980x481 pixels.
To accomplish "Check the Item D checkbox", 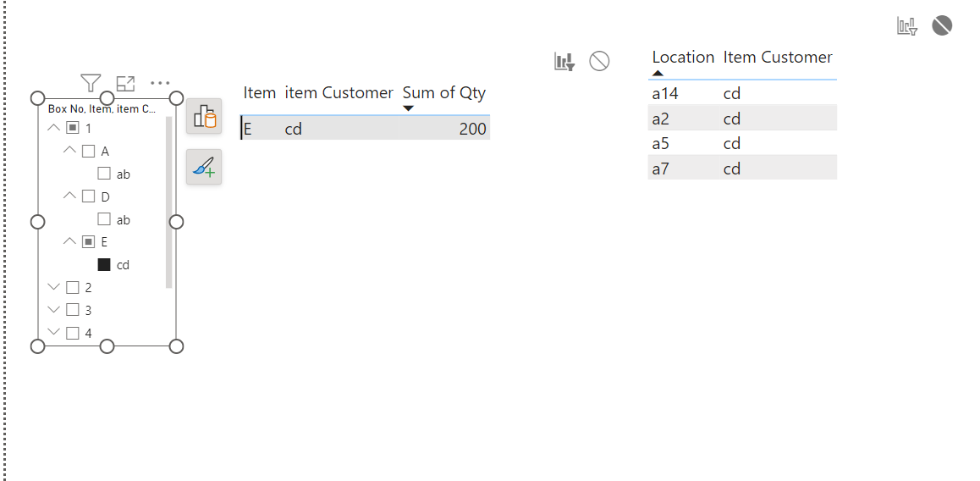I will coord(88,196).
